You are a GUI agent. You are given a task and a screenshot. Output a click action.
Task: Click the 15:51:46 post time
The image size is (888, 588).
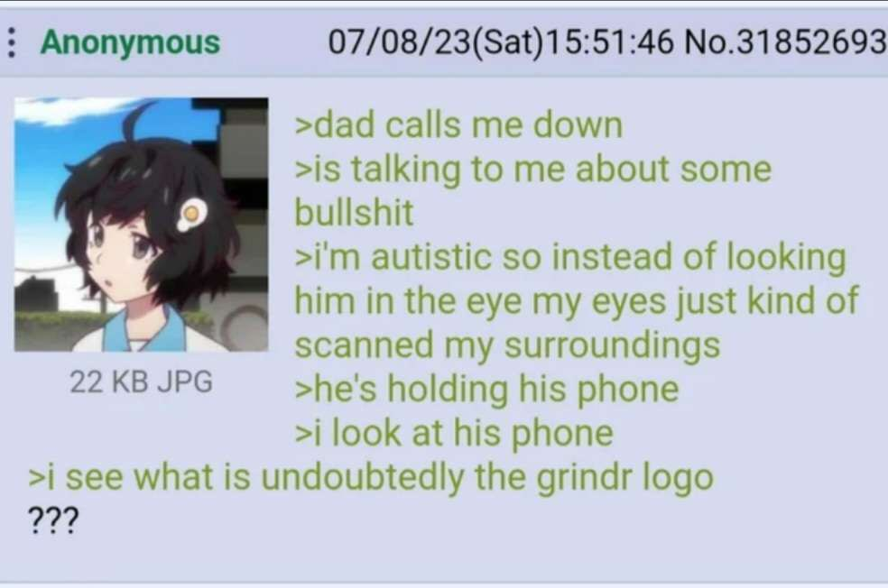point(610,42)
